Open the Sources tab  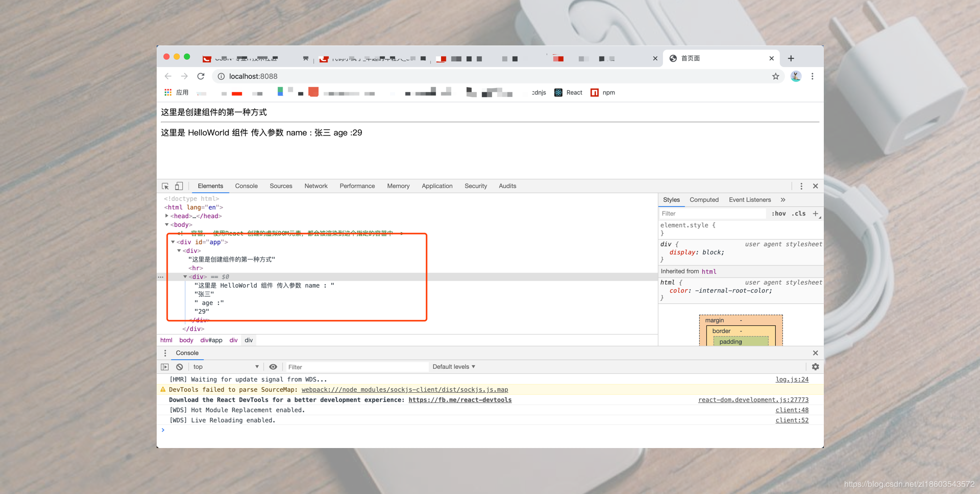tap(281, 186)
